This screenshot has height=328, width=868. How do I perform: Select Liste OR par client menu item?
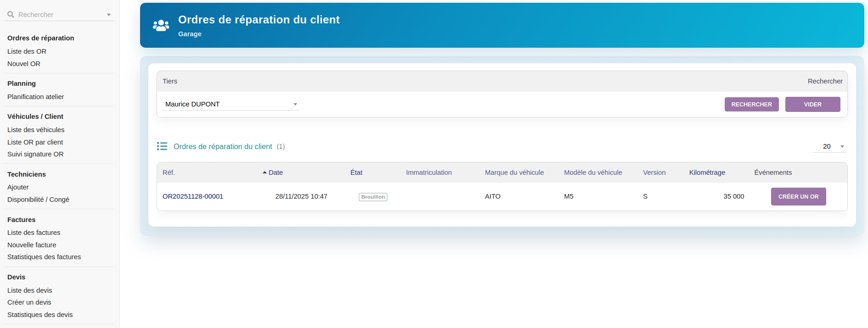(x=35, y=142)
